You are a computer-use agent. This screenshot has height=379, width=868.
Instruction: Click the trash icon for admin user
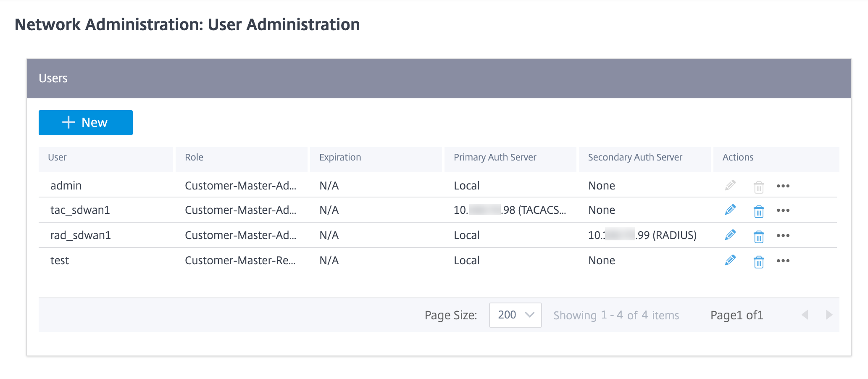tap(759, 187)
